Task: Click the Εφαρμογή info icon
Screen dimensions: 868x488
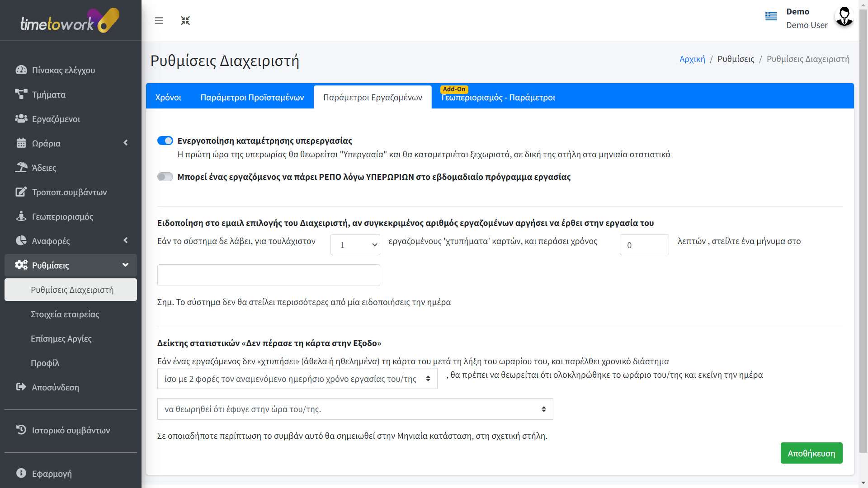Action: point(21,473)
